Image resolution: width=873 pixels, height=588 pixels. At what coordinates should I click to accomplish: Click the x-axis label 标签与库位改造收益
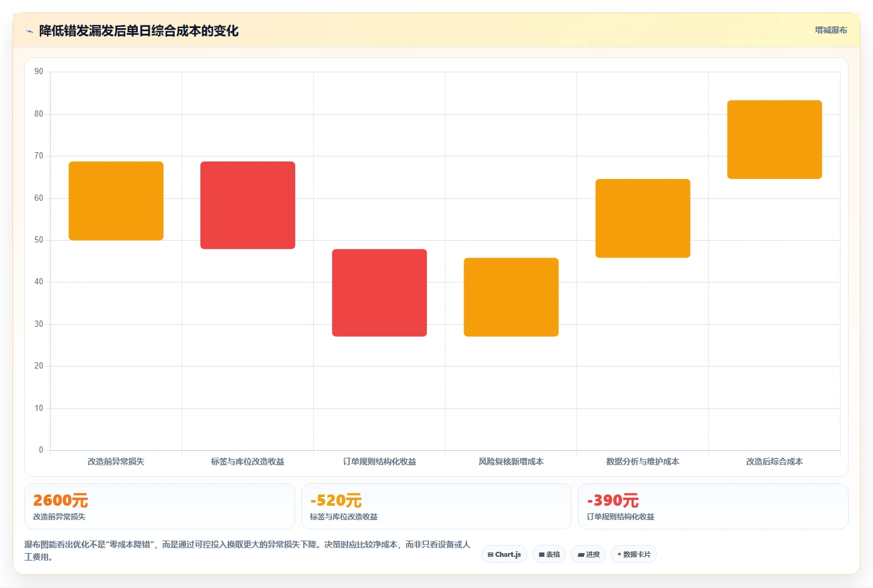pyautogui.click(x=248, y=461)
